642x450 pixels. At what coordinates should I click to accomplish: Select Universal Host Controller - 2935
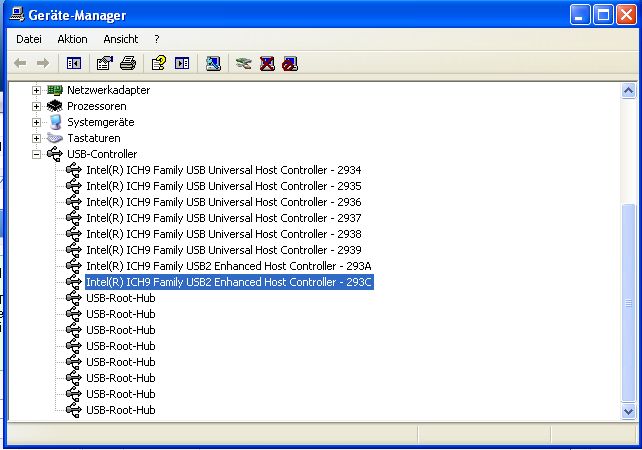click(224, 186)
